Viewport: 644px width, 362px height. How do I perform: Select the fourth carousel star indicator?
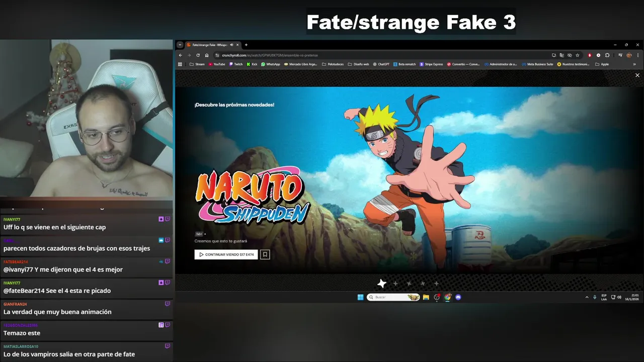tap(423, 284)
